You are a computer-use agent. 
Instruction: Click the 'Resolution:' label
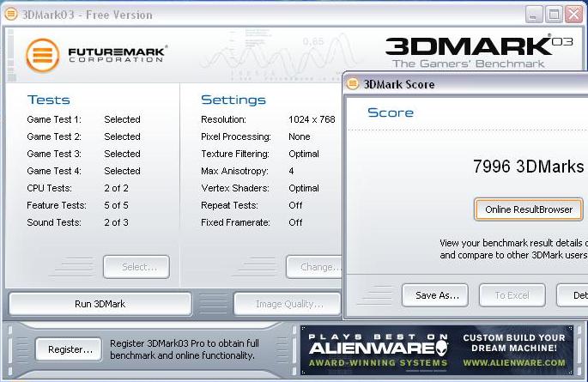(223, 119)
